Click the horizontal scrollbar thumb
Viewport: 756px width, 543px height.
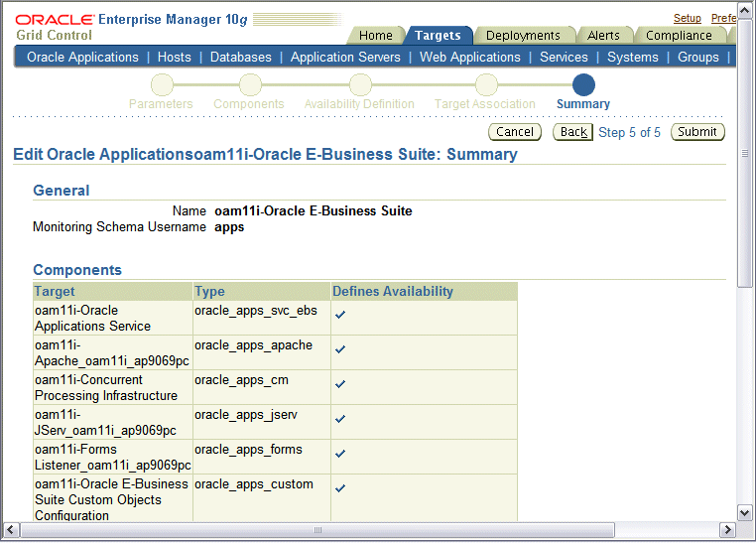[x=317, y=530]
